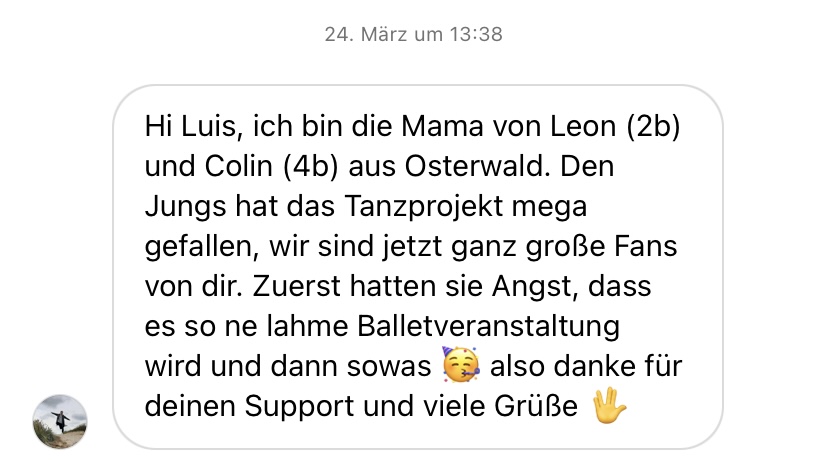Click the word Jungs at the line start
828x461 pixels.
pos(185,206)
